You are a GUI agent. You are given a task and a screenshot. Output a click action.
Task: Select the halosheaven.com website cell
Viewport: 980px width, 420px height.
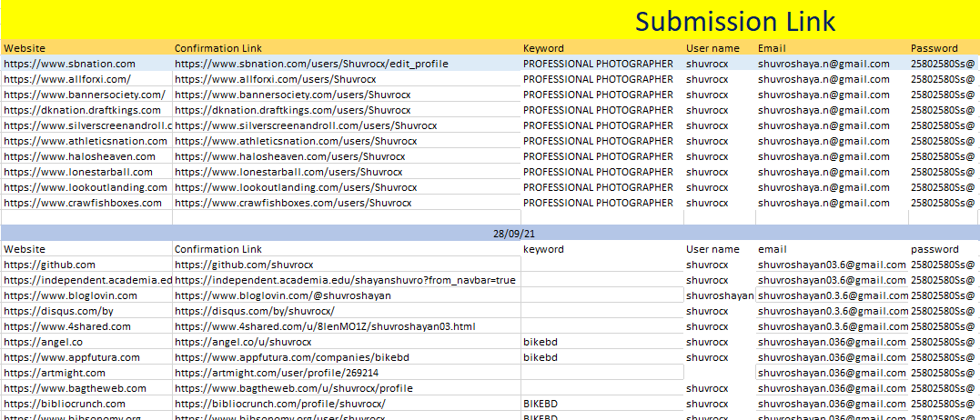(79, 156)
